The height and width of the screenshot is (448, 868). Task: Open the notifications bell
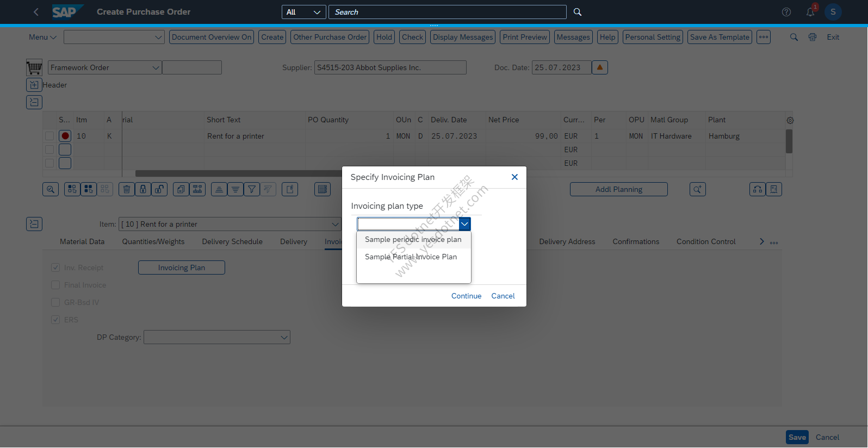810,12
